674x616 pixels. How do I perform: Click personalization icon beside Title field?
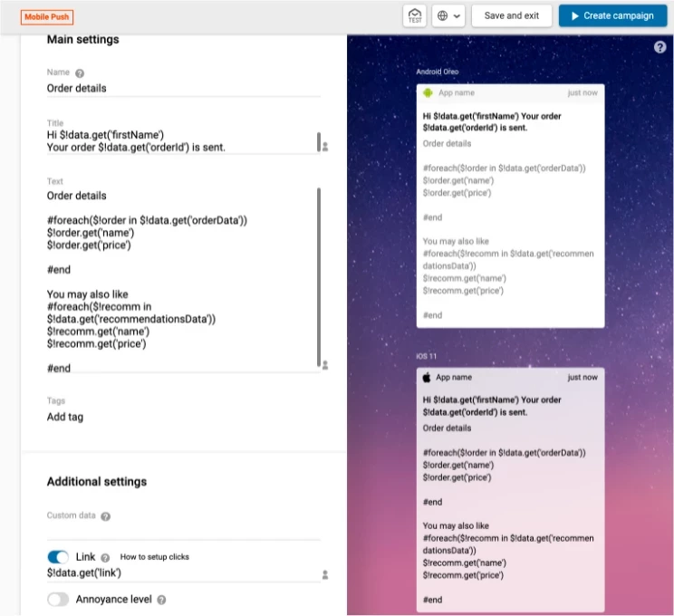coord(325,146)
